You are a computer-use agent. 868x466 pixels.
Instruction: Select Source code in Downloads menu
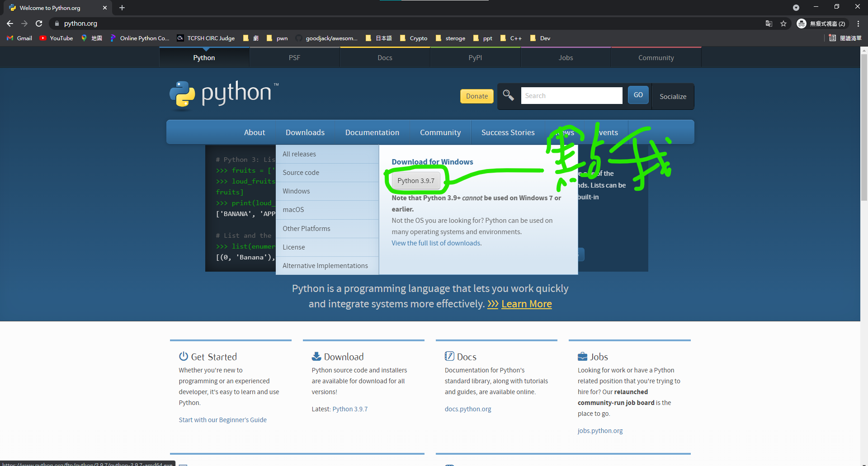point(327,173)
